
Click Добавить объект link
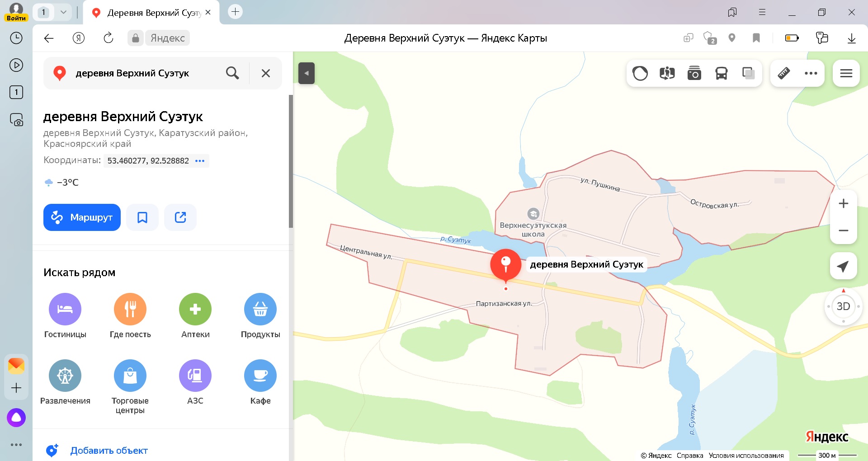(x=109, y=451)
